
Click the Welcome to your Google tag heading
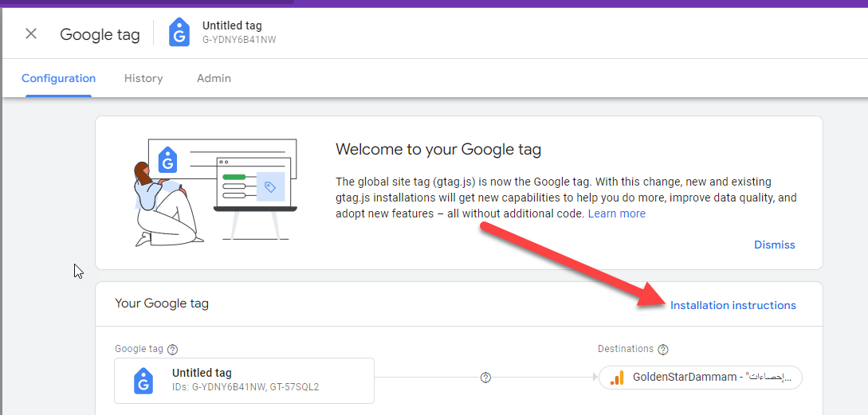point(438,150)
